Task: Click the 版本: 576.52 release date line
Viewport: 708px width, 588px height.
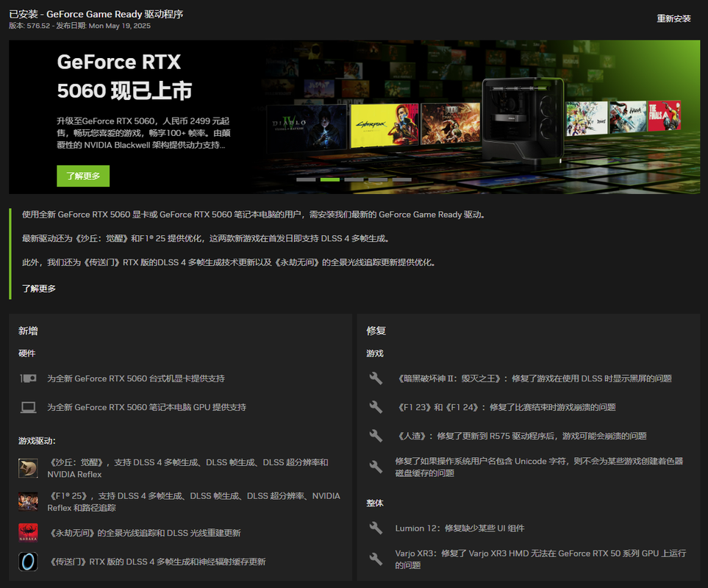Action: point(80,26)
